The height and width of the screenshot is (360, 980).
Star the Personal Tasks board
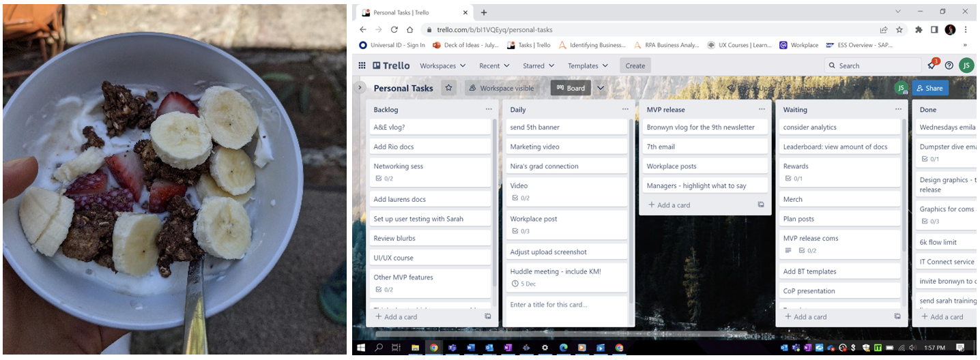point(448,88)
